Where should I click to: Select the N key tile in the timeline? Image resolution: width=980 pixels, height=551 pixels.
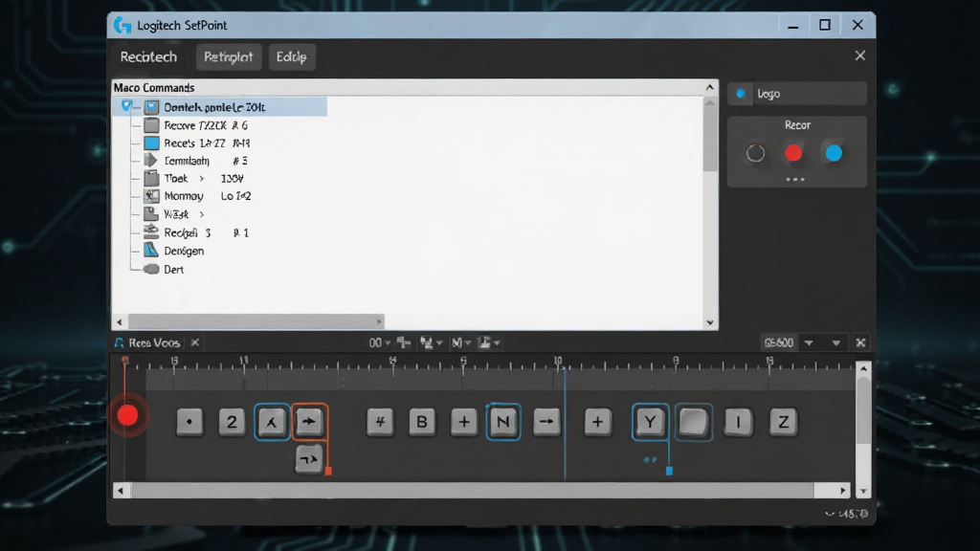coord(503,422)
